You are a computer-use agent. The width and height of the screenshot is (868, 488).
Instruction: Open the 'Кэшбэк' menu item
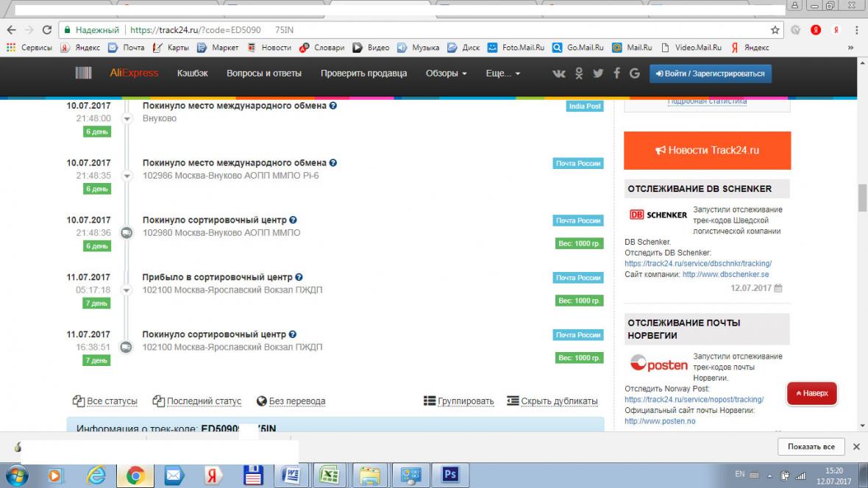(x=193, y=73)
